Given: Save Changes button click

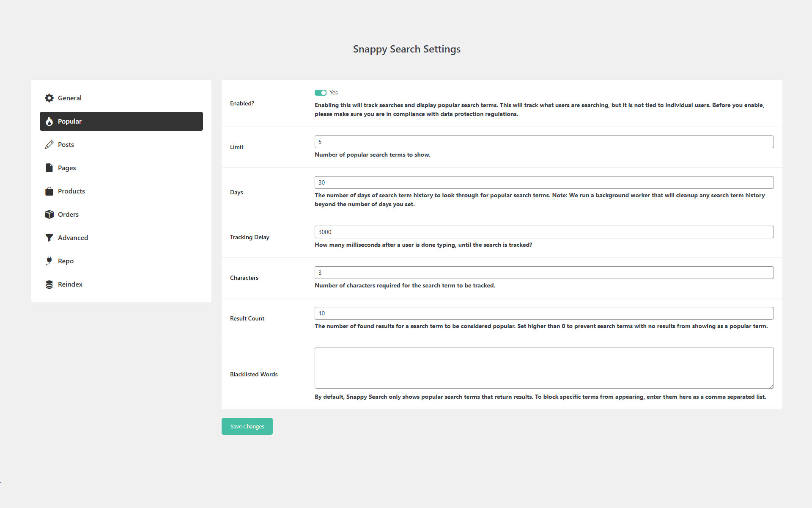Looking at the screenshot, I should (x=247, y=426).
